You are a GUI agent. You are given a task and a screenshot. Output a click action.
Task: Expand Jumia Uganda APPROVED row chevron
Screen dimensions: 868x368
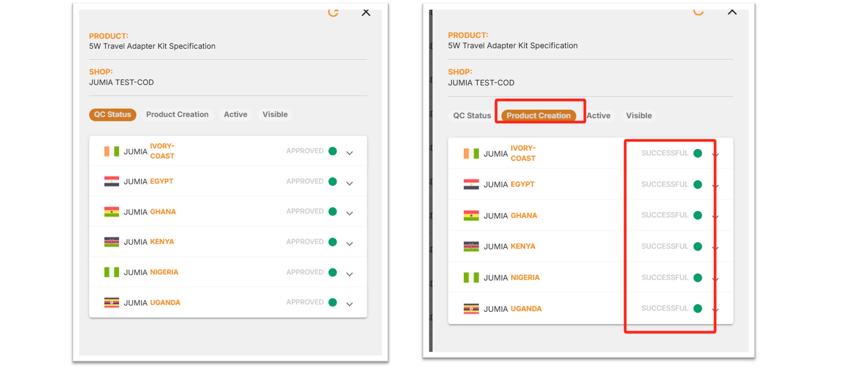(x=349, y=304)
